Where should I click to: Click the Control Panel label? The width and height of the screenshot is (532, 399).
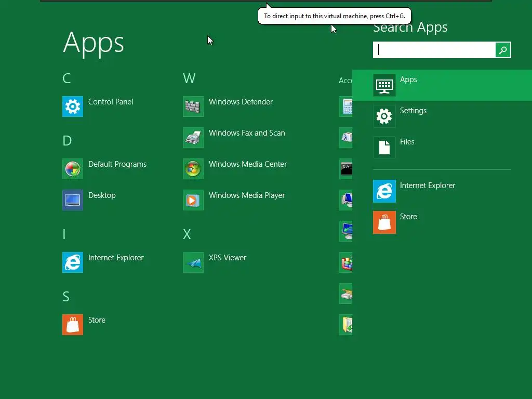pyautogui.click(x=111, y=102)
